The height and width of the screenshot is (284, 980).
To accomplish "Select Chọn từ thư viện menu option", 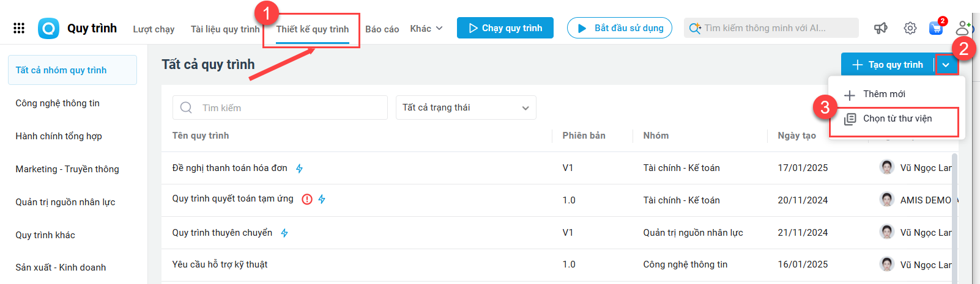I will point(897,118).
